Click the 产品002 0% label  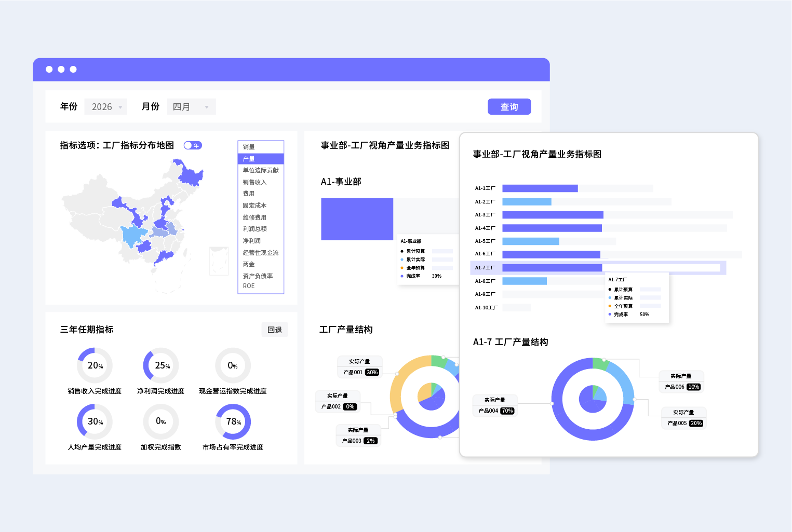[x=338, y=406]
